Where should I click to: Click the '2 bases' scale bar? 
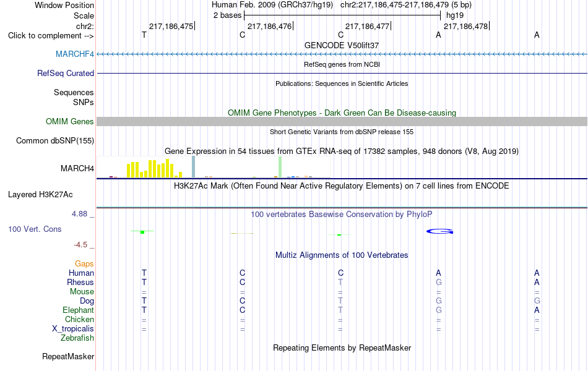click(342, 15)
